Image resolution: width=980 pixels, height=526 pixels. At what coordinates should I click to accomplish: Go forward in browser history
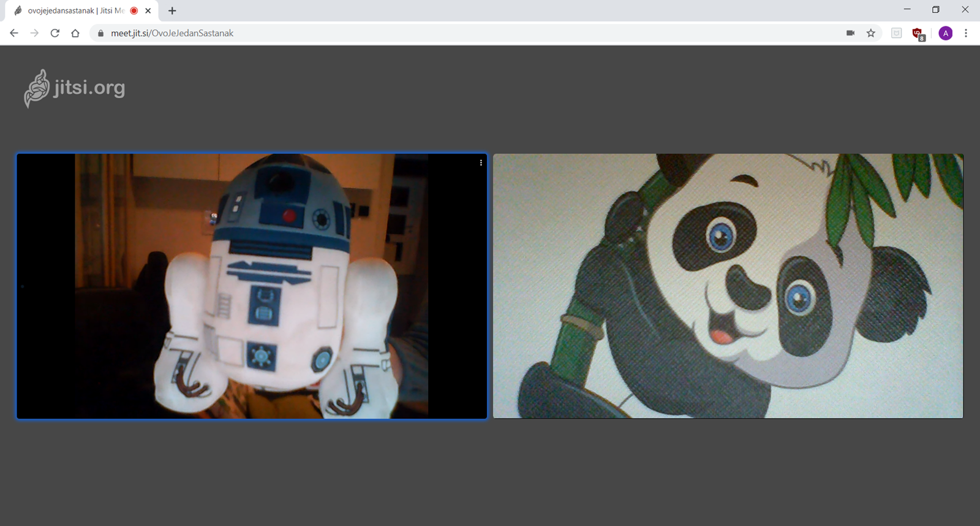tap(34, 33)
